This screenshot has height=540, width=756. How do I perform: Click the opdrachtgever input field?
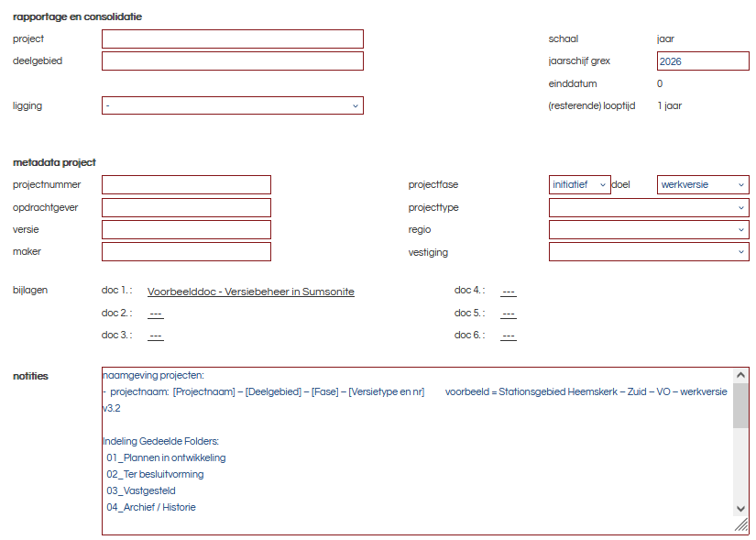[x=185, y=207]
